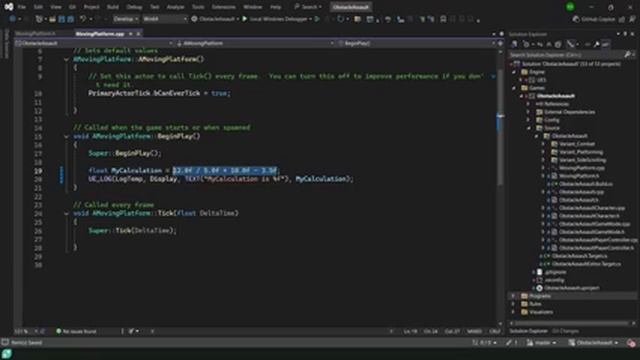The width and height of the screenshot is (640, 360).
Task: Open the AMovingPlatform class navigation dropdown
Action: coord(255,43)
